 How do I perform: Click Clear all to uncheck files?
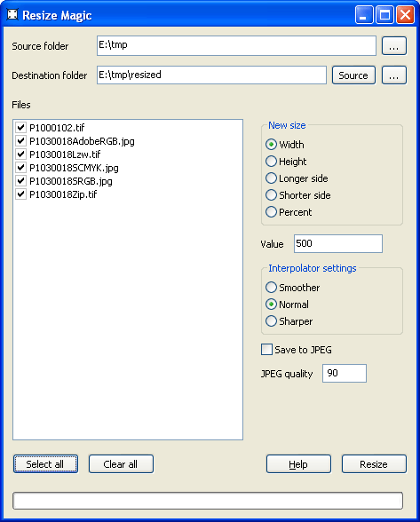click(121, 464)
